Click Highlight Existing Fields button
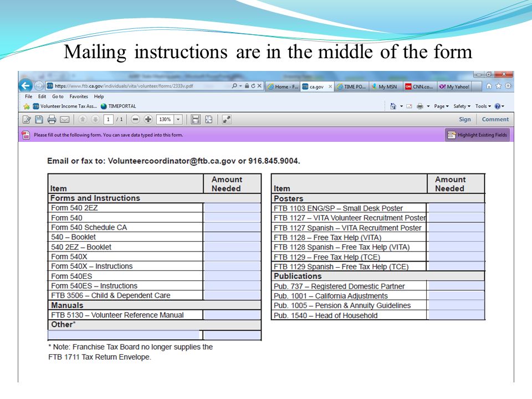 coord(477,135)
